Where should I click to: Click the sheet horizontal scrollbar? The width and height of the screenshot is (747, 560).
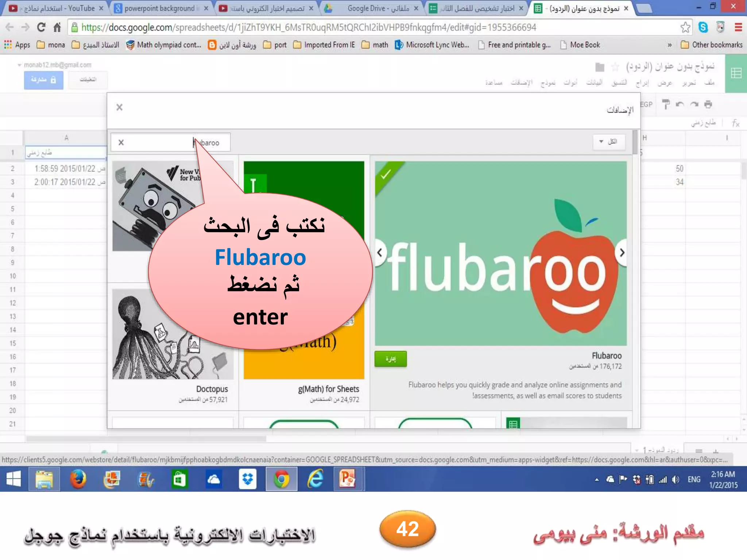pyautogui.click(x=146, y=439)
